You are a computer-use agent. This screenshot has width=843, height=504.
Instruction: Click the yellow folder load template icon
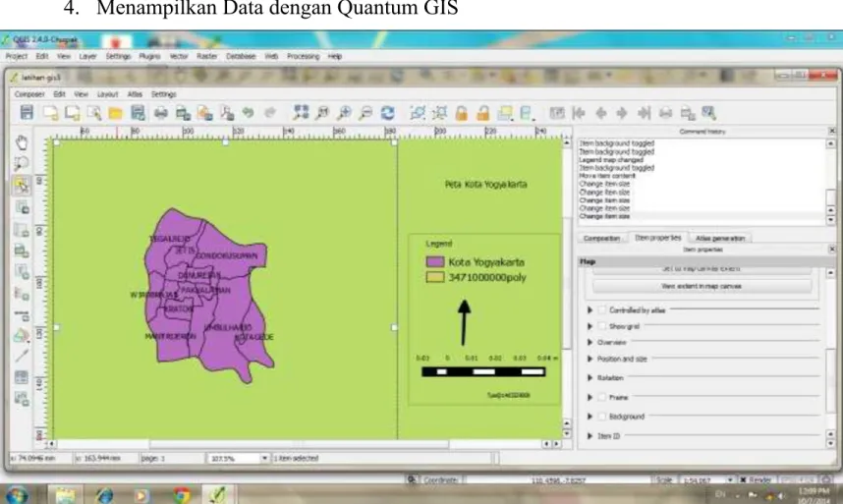tap(116, 113)
